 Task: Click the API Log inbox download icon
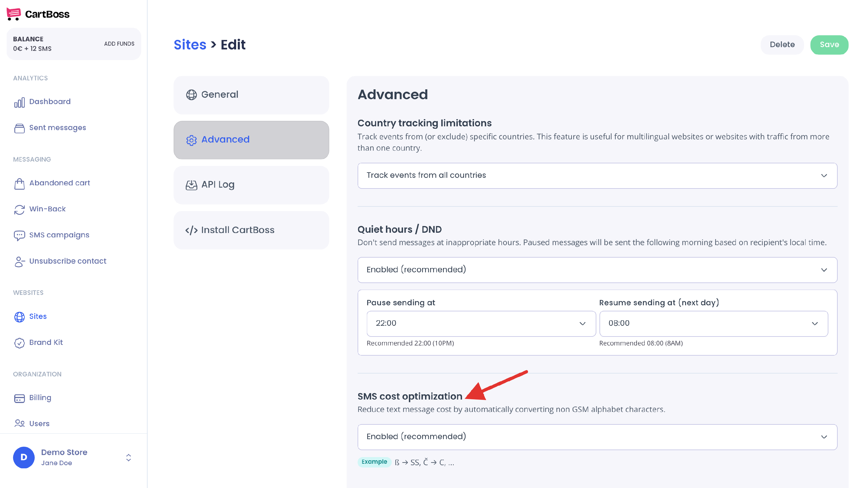pyautogui.click(x=191, y=185)
